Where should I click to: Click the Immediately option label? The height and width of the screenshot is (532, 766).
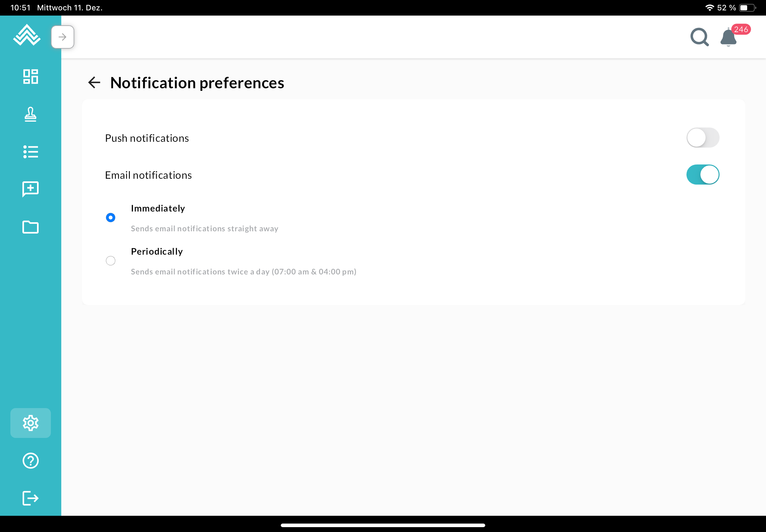tap(158, 208)
